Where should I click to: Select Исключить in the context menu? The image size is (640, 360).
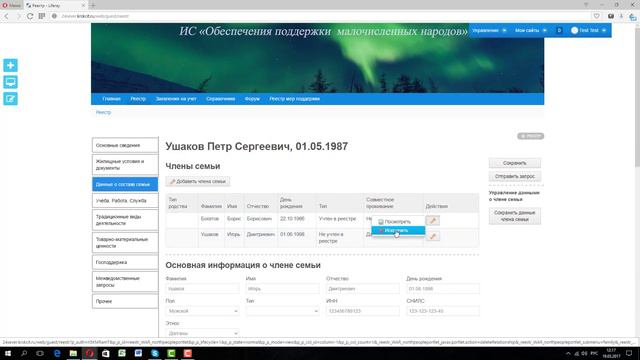pos(398,231)
